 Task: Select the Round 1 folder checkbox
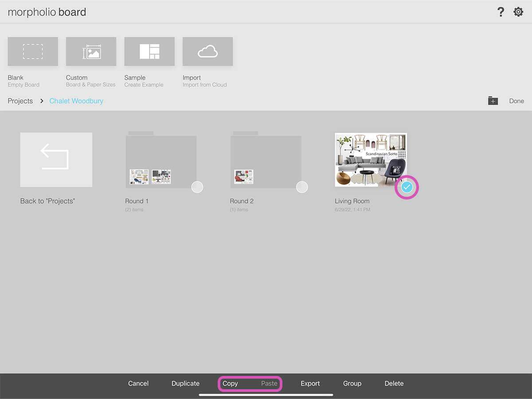[x=197, y=187]
